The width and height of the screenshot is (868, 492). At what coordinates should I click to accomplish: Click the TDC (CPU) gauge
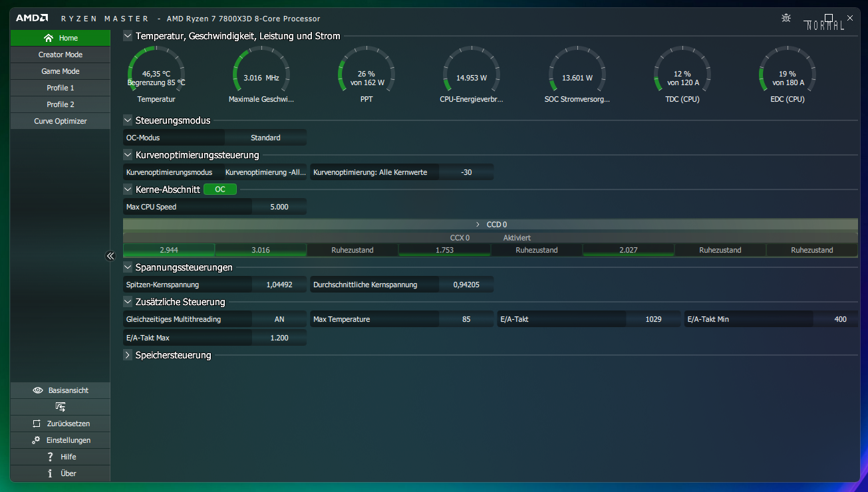tap(682, 74)
